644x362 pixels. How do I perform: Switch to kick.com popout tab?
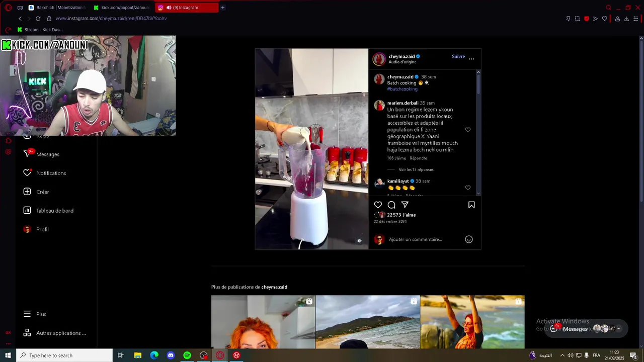pos(121,8)
